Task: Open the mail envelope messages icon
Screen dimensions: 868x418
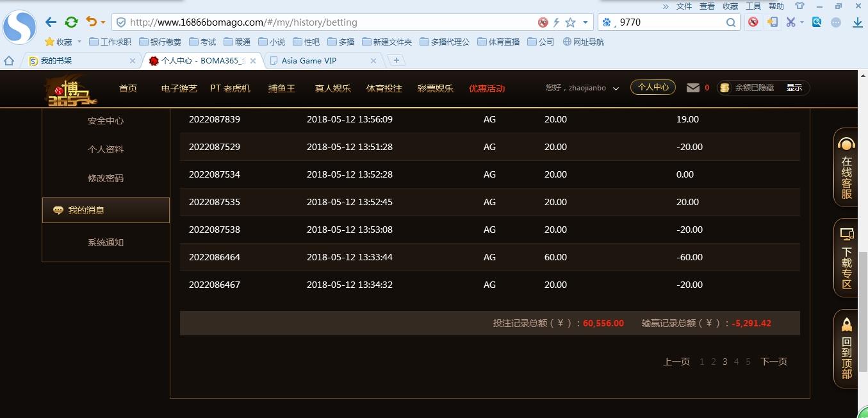Action: point(693,88)
